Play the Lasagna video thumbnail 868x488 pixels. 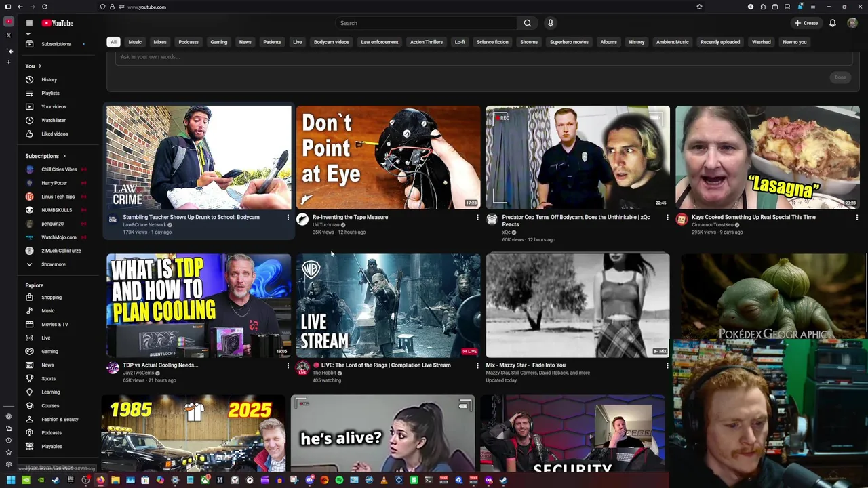pyautogui.click(x=768, y=157)
